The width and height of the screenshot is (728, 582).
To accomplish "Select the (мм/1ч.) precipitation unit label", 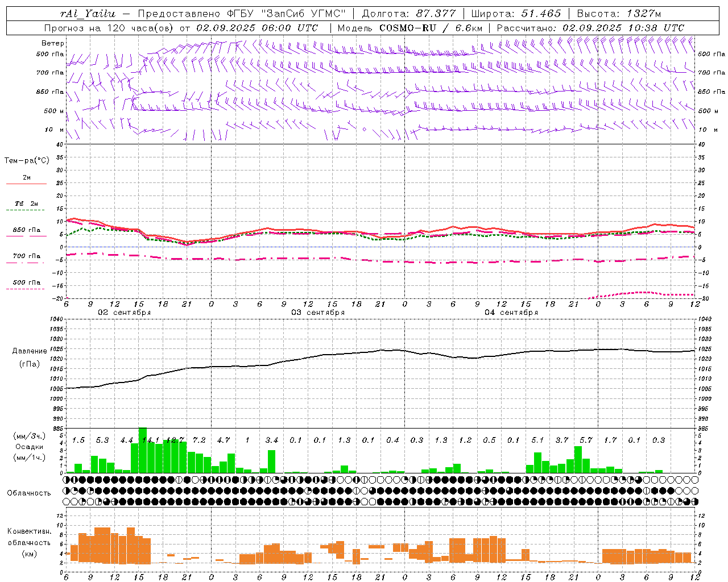I will (29, 458).
